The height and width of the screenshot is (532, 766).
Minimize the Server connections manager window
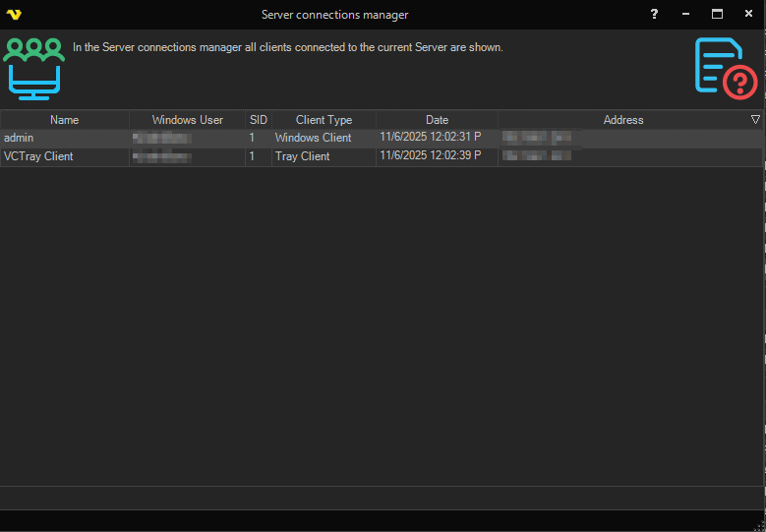click(685, 15)
